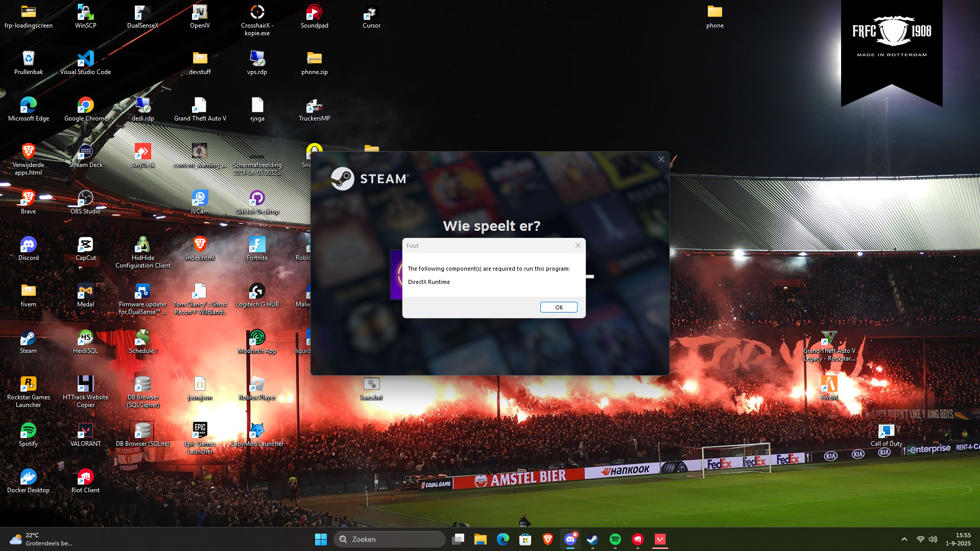The height and width of the screenshot is (551, 980).
Task: Open the volume control in system tray
Action: pyautogui.click(x=933, y=539)
